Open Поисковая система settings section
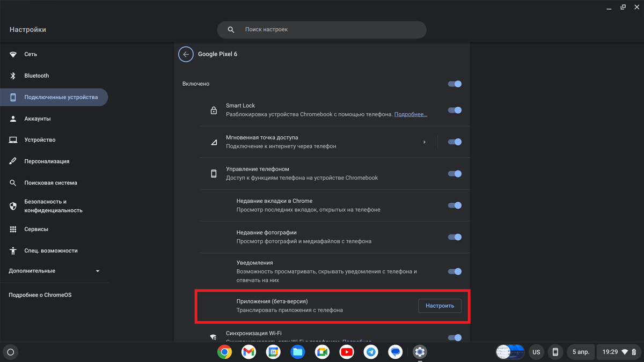 click(x=54, y=183)
